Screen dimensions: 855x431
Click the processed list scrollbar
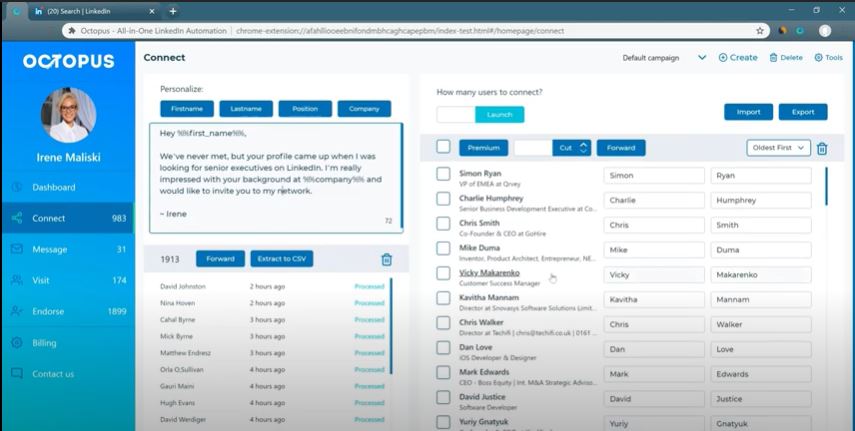[391, 326]
